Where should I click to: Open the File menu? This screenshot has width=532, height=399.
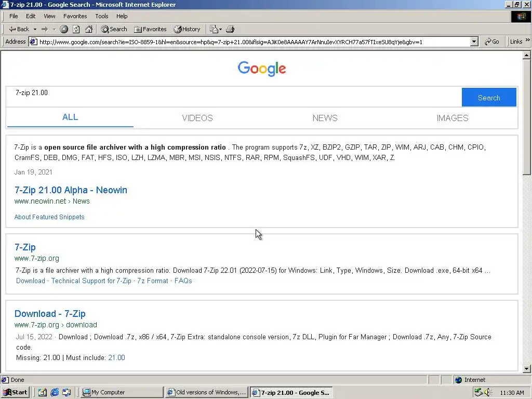(x=14, y=16)
